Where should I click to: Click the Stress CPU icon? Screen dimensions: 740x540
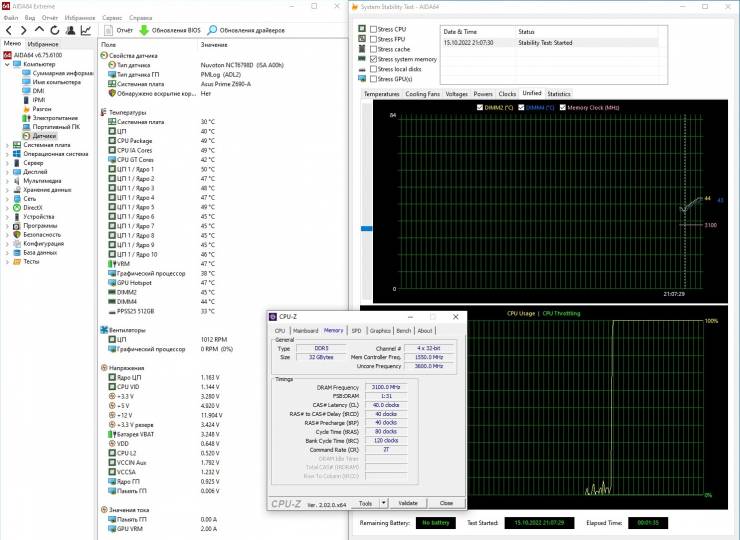pos(362,29)
